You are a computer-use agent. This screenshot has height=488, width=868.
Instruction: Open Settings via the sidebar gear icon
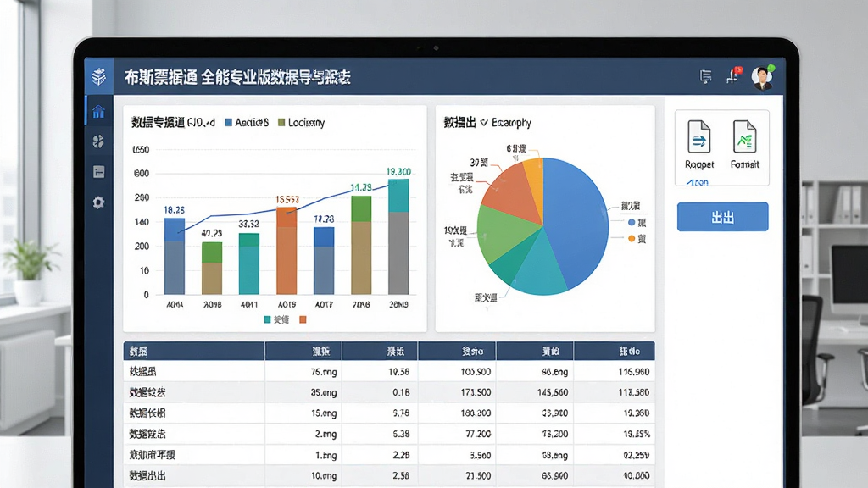(98, 202)
